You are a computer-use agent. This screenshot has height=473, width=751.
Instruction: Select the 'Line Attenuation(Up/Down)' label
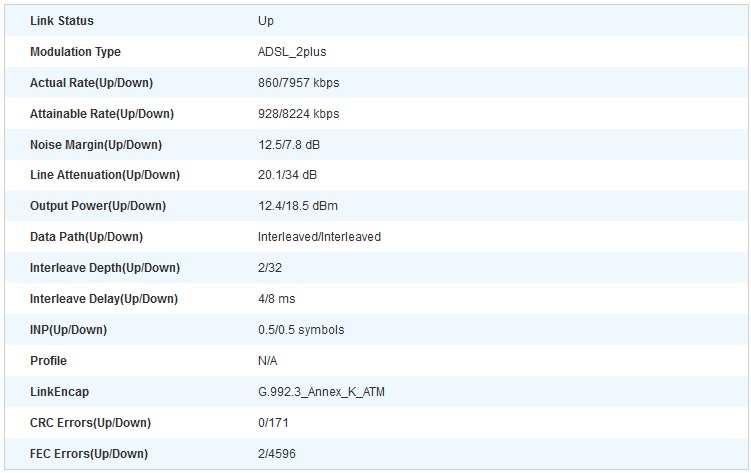[x=105, y=175]
